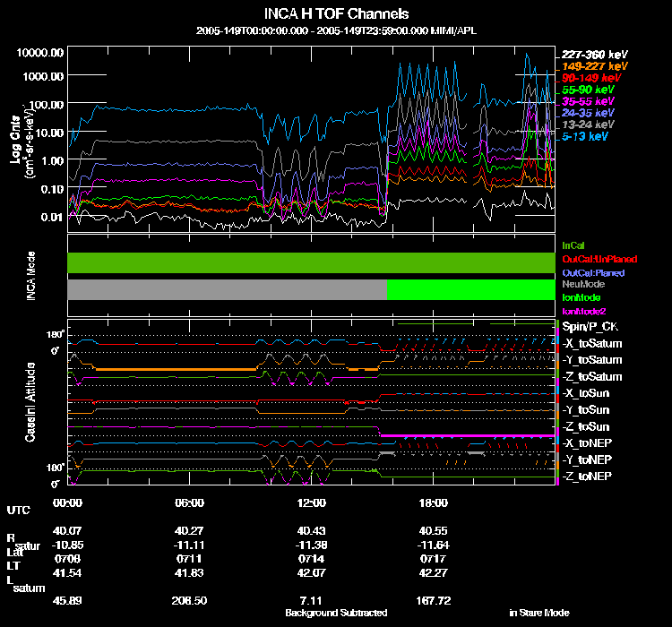Viewport: 672px width, 627px height.
Task: Click the 'Background Subtracted' footer note
Action: pos(336,613)
